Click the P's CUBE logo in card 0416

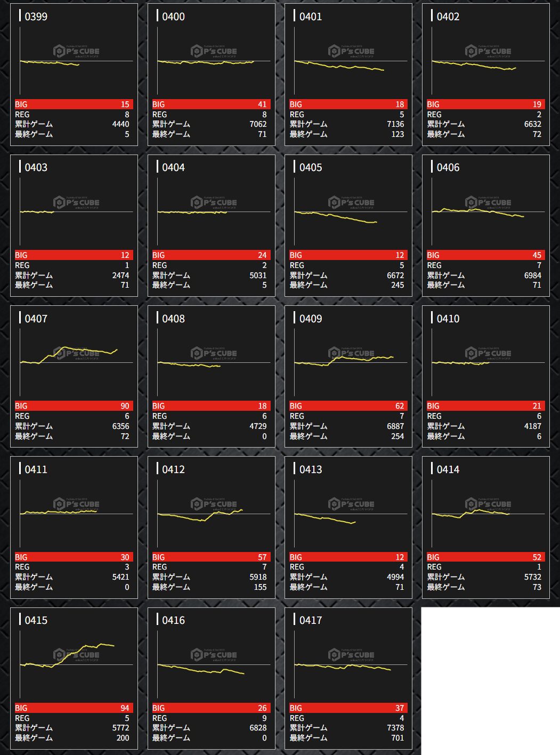coord(214,655)
